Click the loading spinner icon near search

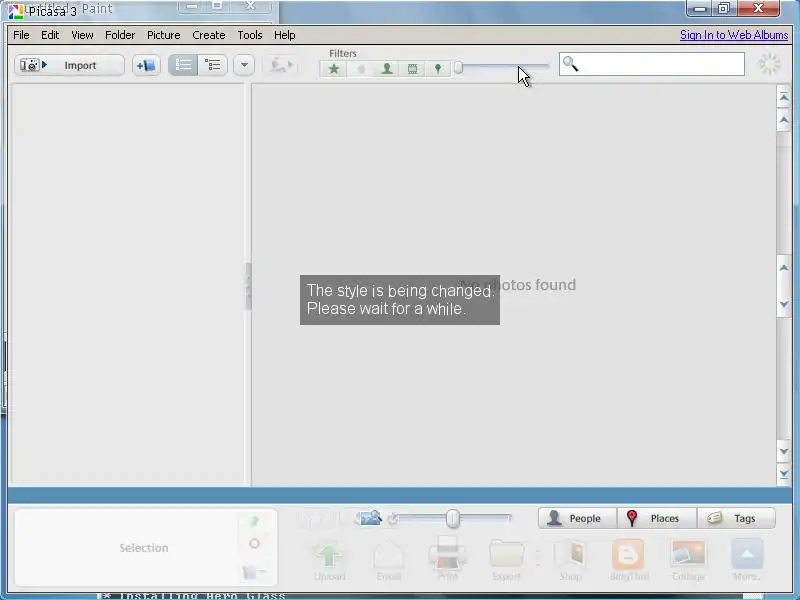click(769, 64)
